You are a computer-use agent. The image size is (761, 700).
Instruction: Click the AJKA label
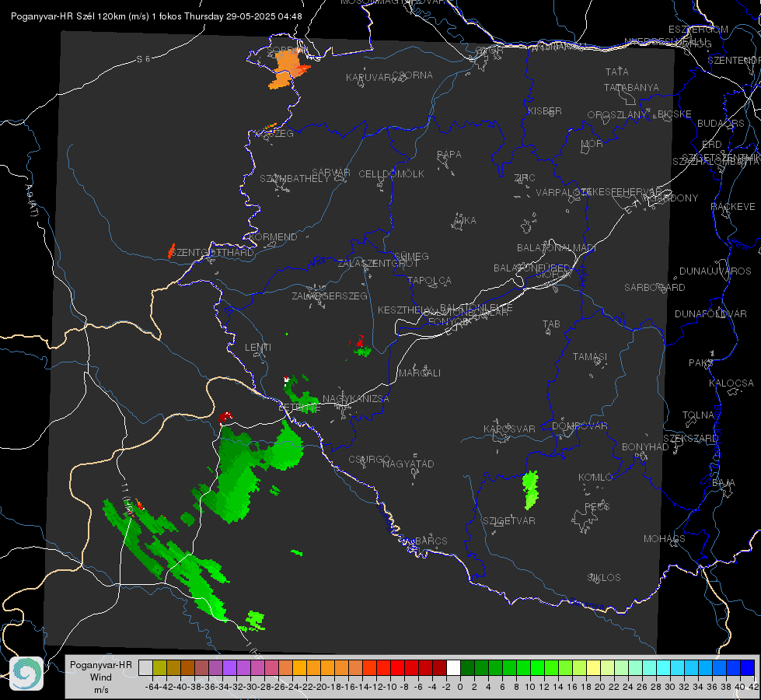pyautogui.click(x=465, y=221)
